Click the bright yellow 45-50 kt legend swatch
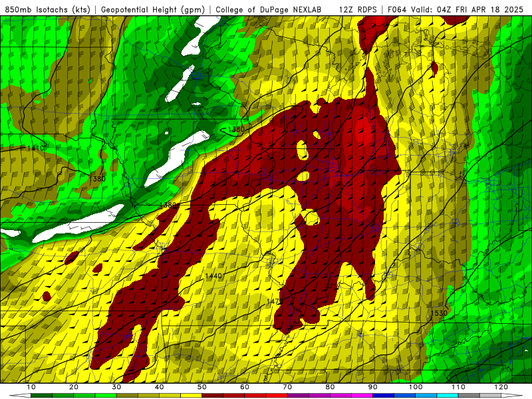This screenshot has width=532, height=399. click(x=191, y=396)
